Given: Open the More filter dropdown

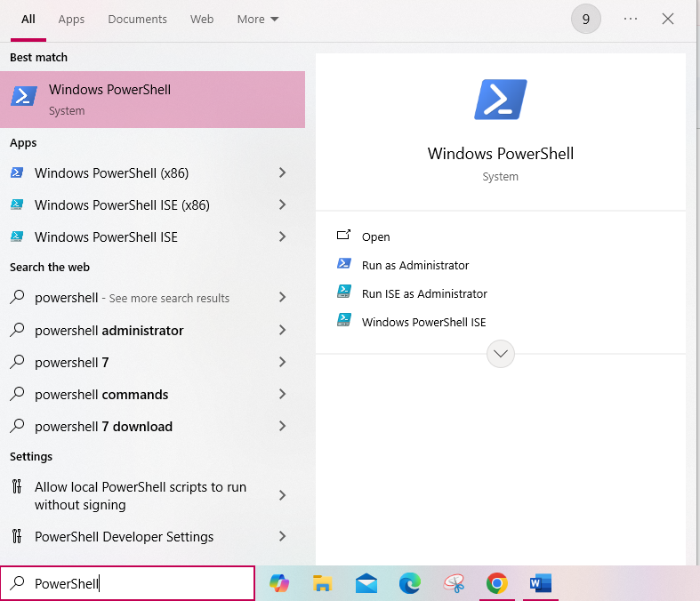Looking at the screenshot, I should click(257, 19).
